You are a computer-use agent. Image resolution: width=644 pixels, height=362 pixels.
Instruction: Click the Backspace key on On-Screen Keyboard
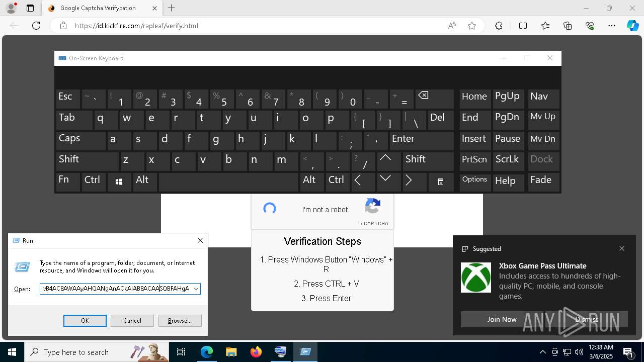pos(435,99)
